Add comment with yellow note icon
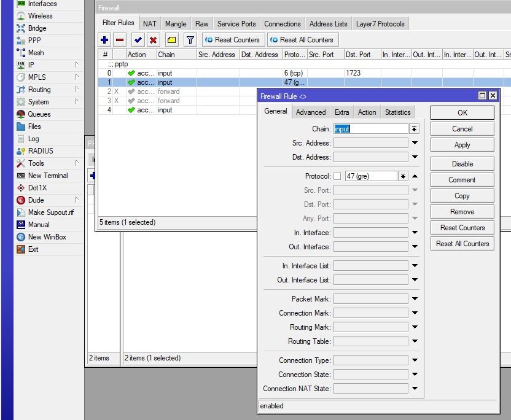The height and width of the screenshot is (420, 511). coord(171,40)
